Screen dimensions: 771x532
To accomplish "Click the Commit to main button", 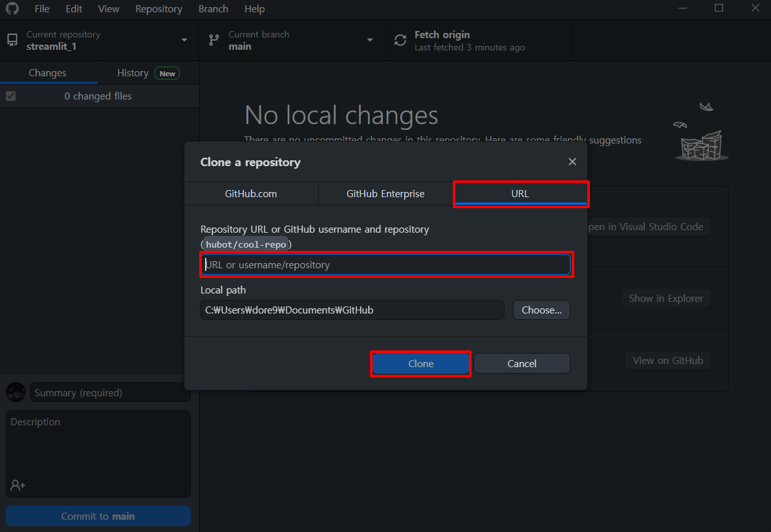I will [98, 516].
